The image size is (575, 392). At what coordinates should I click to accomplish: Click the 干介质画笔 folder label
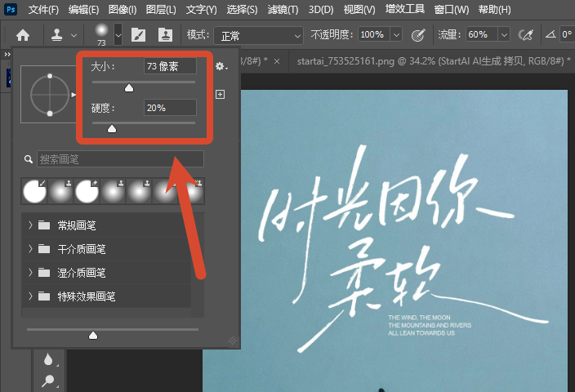click(82, 249)
